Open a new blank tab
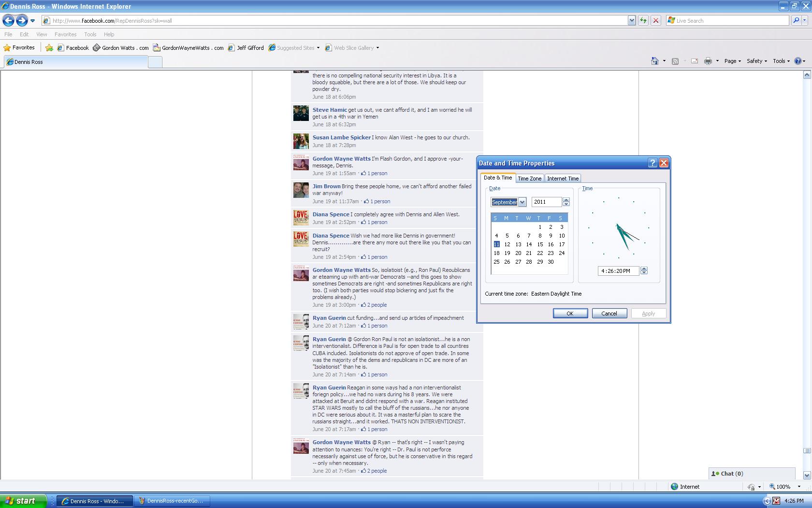Image resolution: width=812 pixels, height=508 pixels. (155, 62)
